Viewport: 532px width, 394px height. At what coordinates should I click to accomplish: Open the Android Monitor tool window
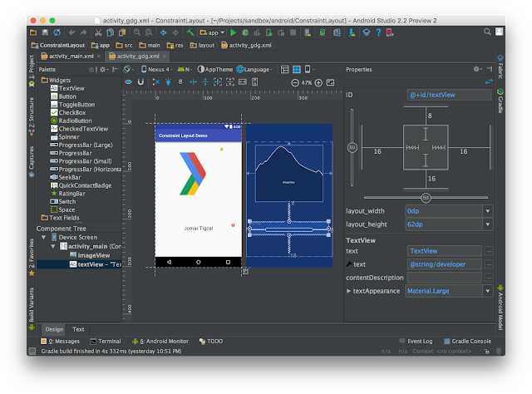pyautogui.click(x=163, y=341)
